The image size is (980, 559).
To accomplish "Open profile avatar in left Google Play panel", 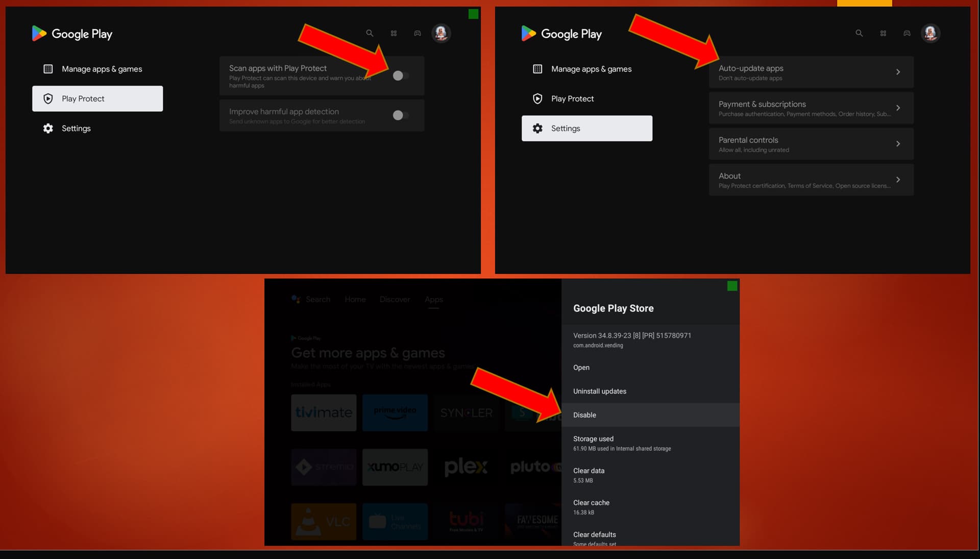I will point(441,33).
